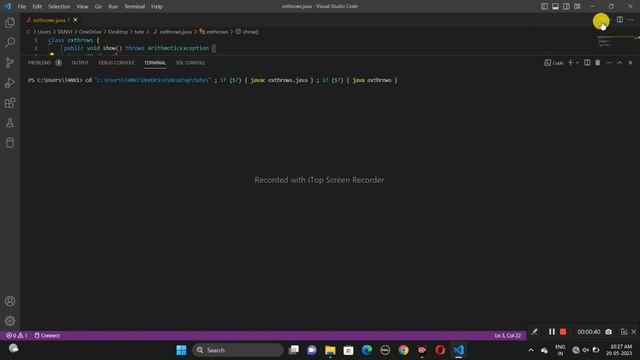The image size is (640, 360).
Task: Maximize panel with the chevron-up icon
Action: [x=620, y=62]
